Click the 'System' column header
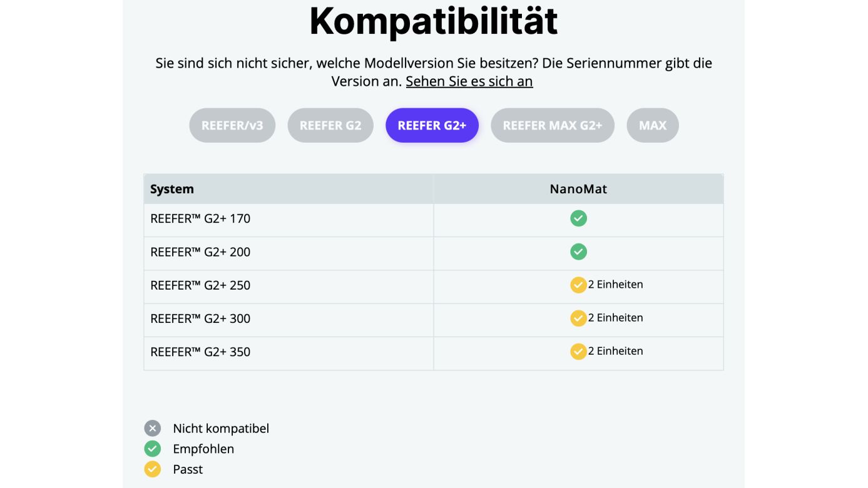 pos(172,189)
